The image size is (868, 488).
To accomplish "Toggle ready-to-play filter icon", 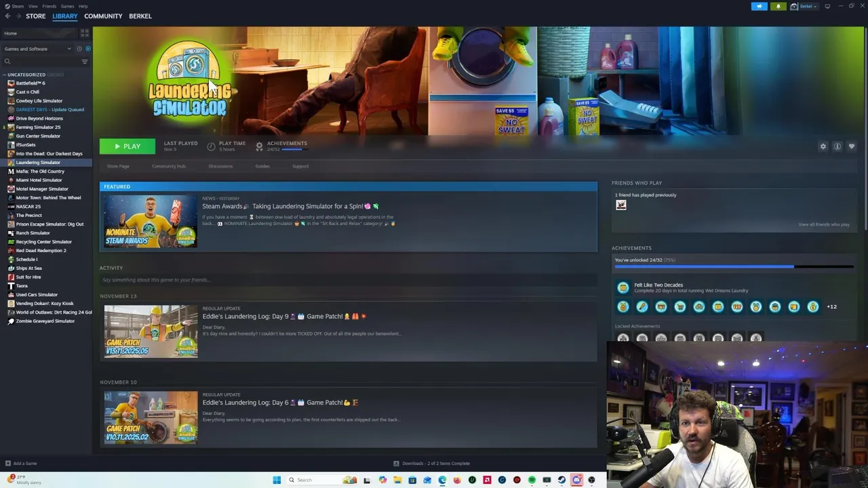I will coord(87,49).
